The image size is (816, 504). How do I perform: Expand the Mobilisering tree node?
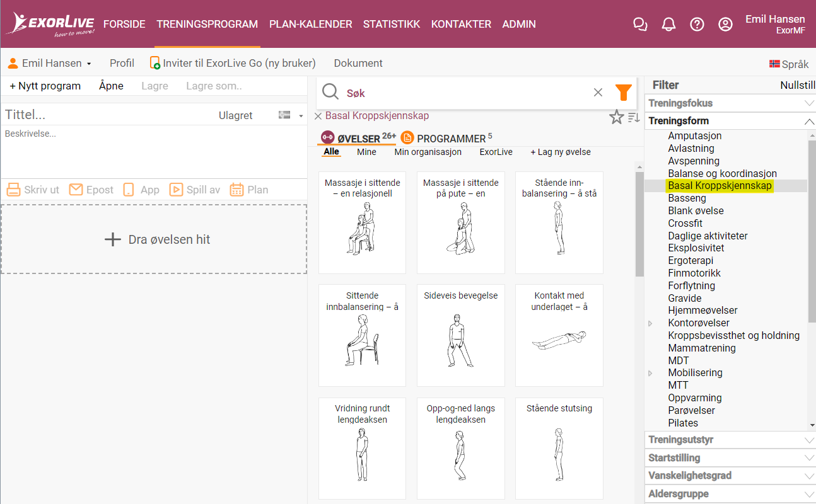(x=651, y=373)
